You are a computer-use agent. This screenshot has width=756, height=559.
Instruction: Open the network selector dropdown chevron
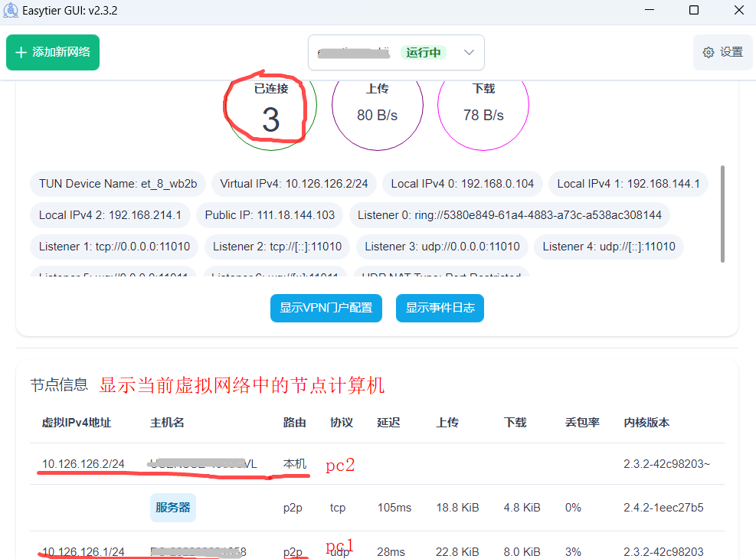coord(469,53)
